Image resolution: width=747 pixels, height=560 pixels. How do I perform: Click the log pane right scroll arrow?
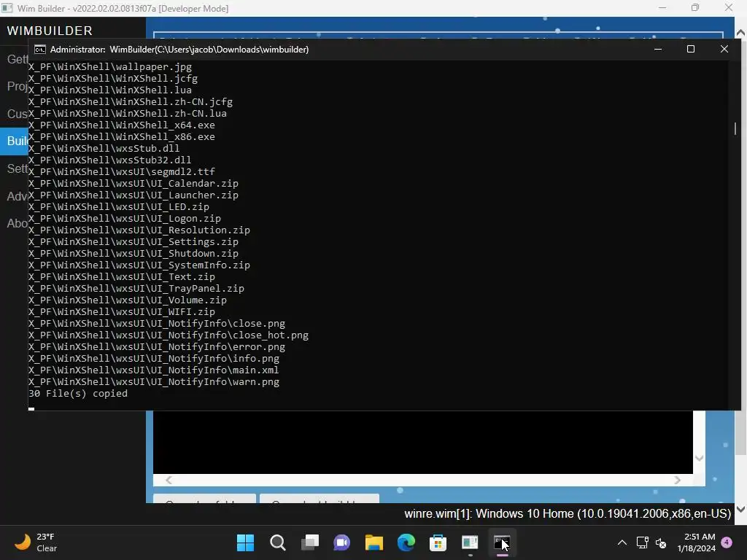click(678, 480)
